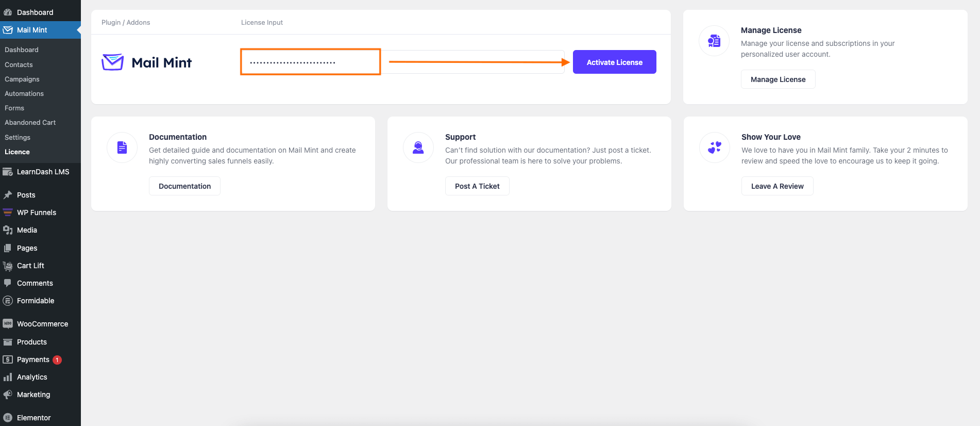Open the Mail Mint menu label
The height and width of the screenshot is (426, 980).
pyautogui.click(x=32, y=30)
